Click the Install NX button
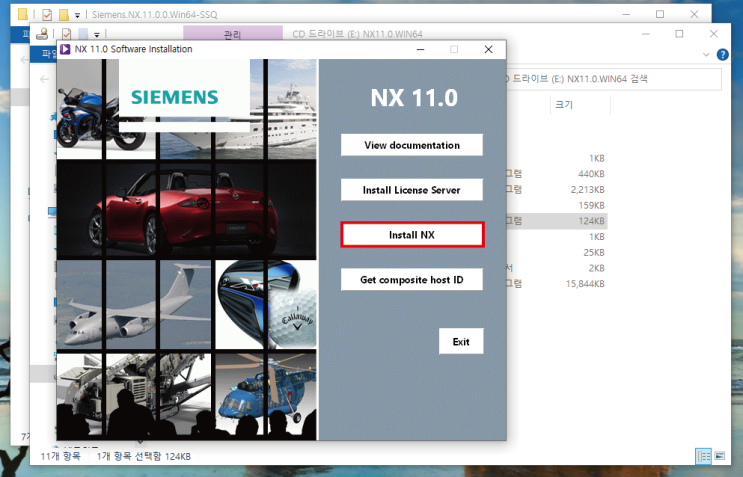 (412, 235)
